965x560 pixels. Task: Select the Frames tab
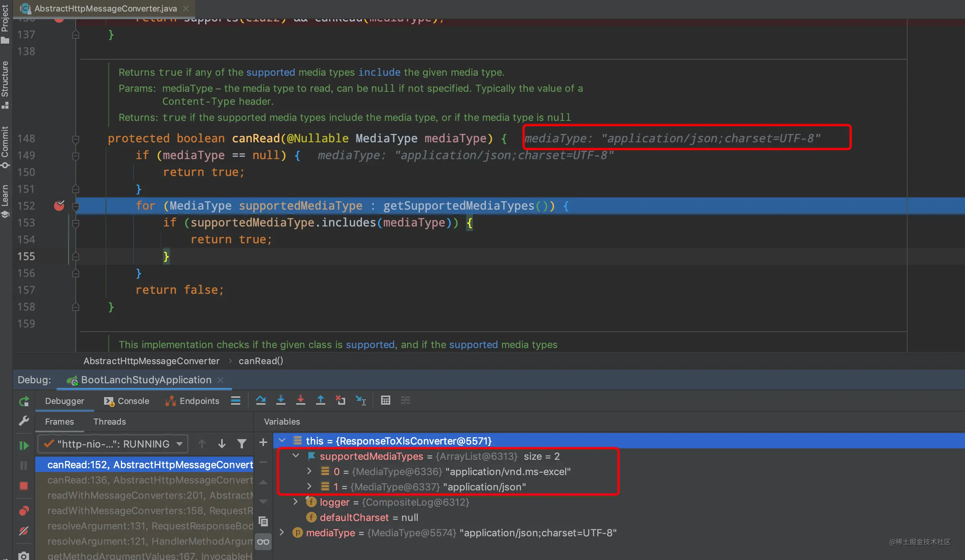[x=59, y=422]
